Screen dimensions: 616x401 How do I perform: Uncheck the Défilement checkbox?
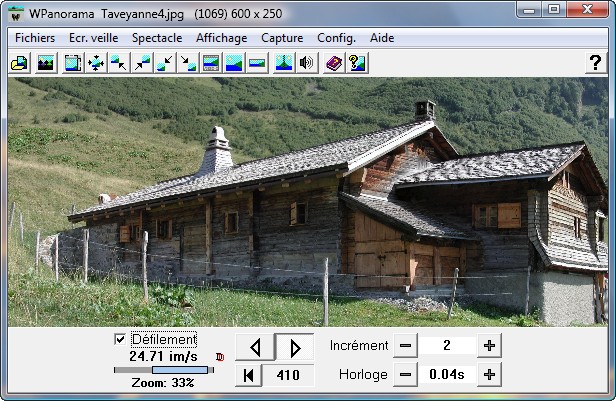[x=120, y=339]
